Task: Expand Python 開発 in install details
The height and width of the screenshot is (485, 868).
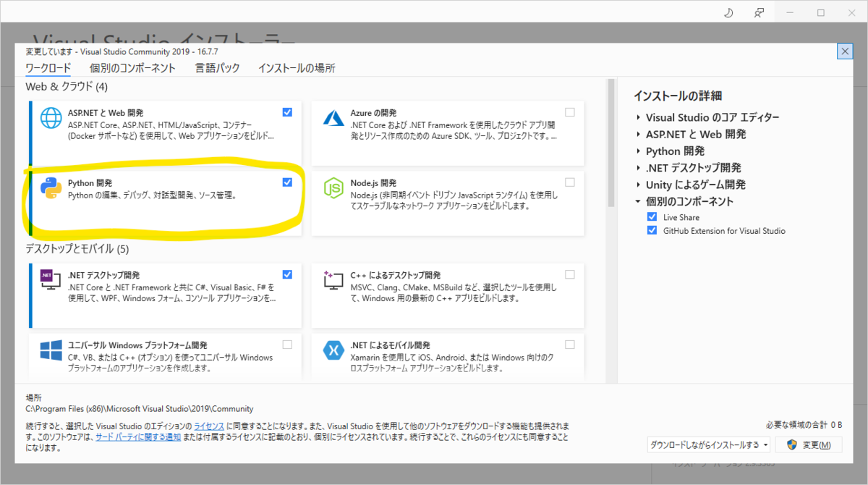Action: [x=638, y=151]
